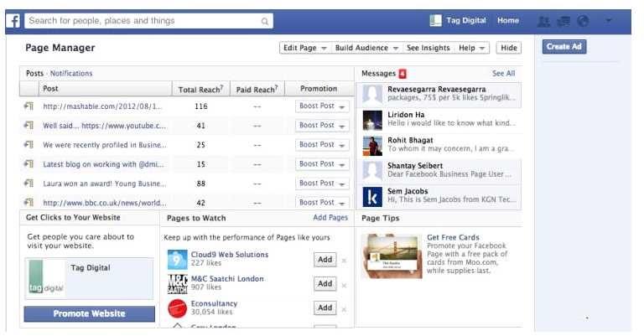
Task: Open Shantay Seibert profile picture
Action: pos(372,171)
